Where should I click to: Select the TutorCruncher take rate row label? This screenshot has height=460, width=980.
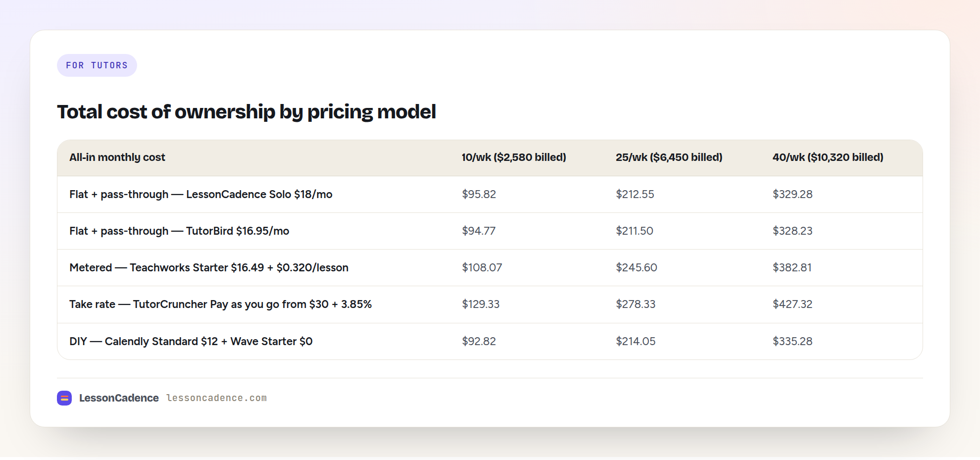tap(221, 305)
